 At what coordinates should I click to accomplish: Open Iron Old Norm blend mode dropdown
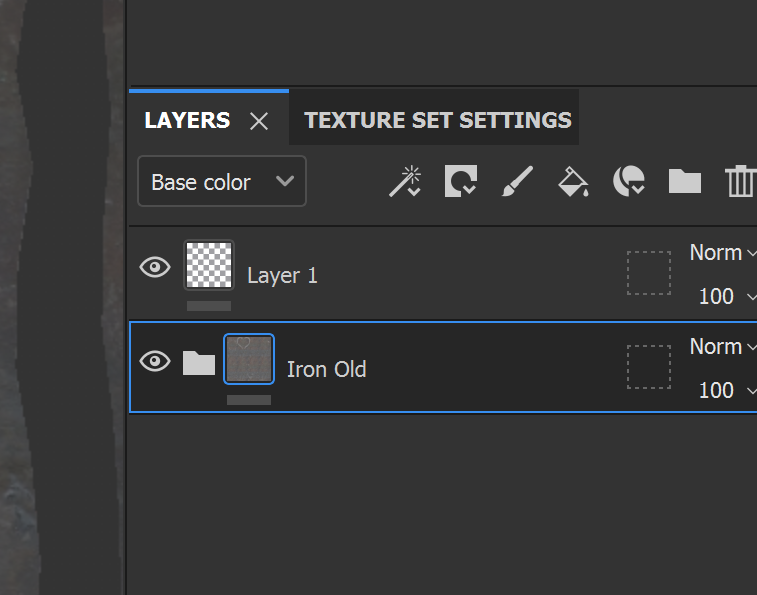[x=723, y=347]
